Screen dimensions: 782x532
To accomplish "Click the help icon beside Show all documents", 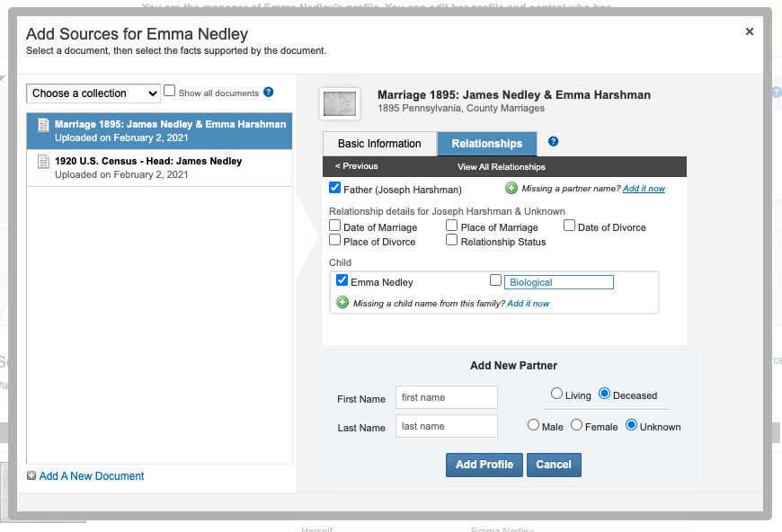I will pyautogui.click(x=268, y=93).
